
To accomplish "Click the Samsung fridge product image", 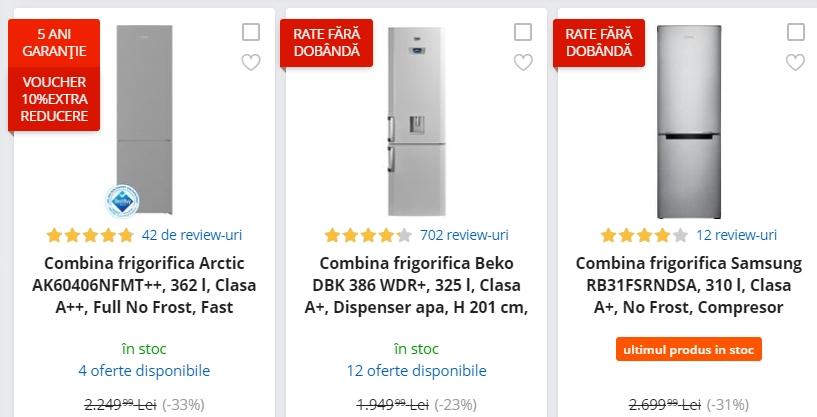I will [x=688, y=120].
